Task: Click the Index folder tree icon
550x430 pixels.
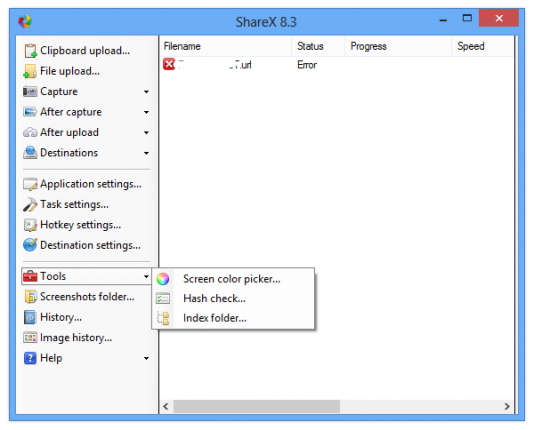Action: click(163, 318)
